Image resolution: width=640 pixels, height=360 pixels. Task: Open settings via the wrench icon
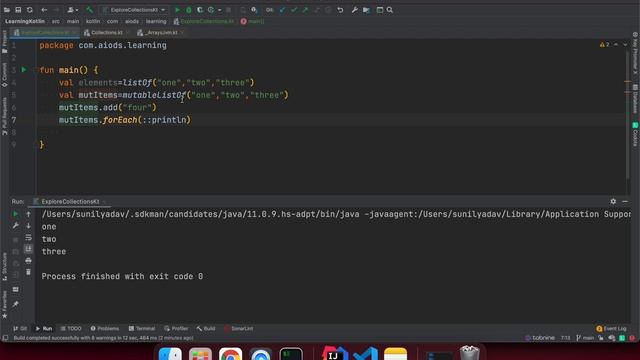354,10
